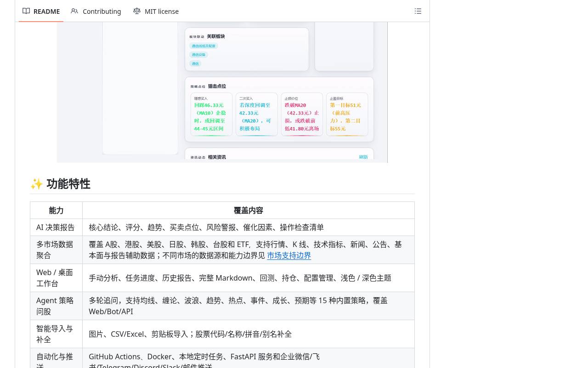The image size is (588, 368).
Task: Click the text starting 覆盖 A股、港股
Action: click(x=245, y=250)
